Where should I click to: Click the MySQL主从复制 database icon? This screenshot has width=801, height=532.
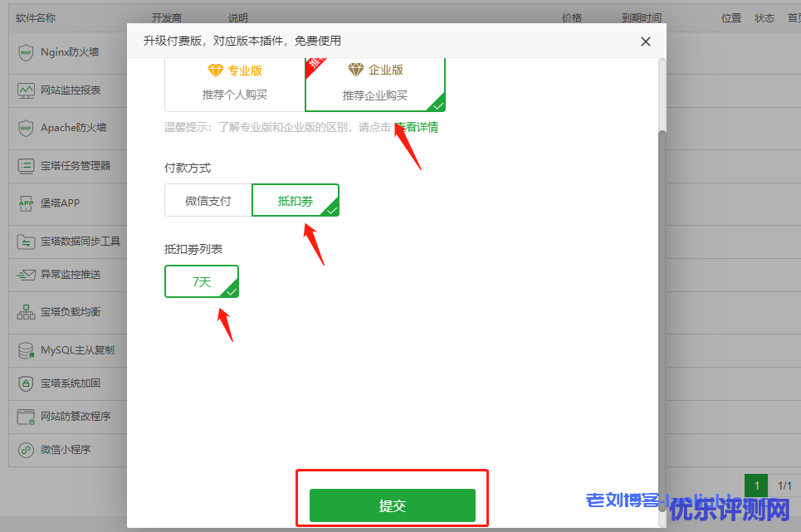[x=26, y=350]
